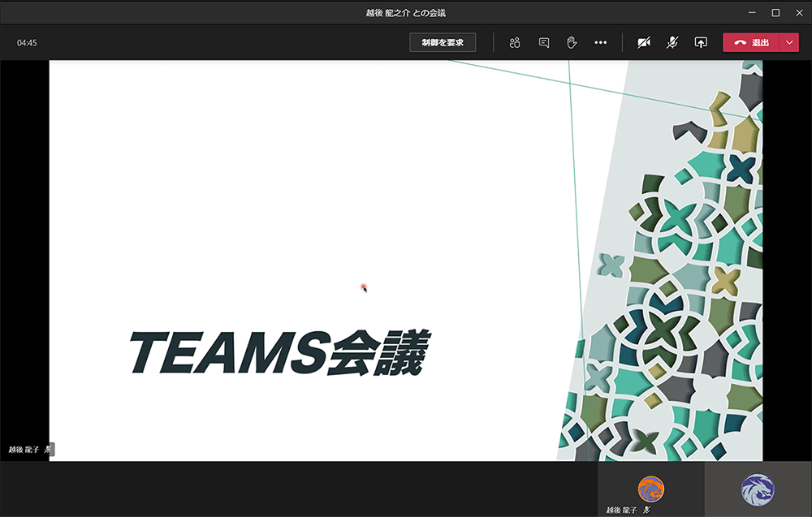Viewport: 812px width, 517px height.
Task: Click the muted mic icon beside 越後 龍子
Action: point(49,448)
